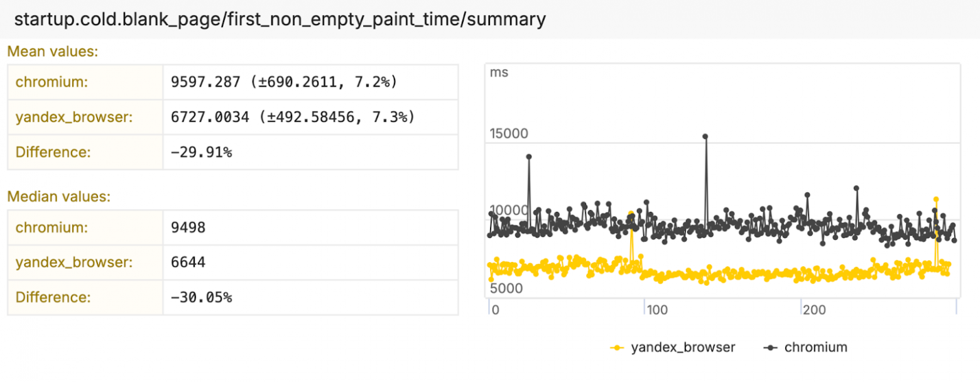Viewport: 980px width, 382px height.
Task: Click the "ms" unit label on chart
Action: (499, 72)
